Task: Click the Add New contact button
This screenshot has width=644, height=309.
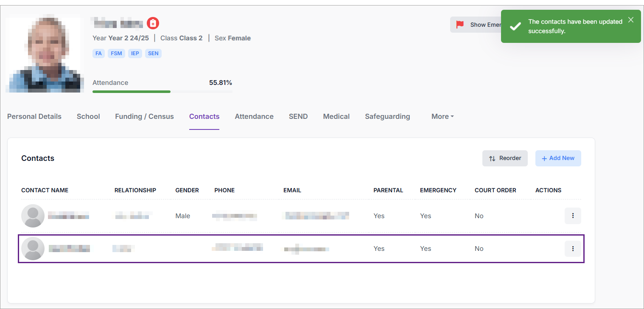Action: (558, 158)
